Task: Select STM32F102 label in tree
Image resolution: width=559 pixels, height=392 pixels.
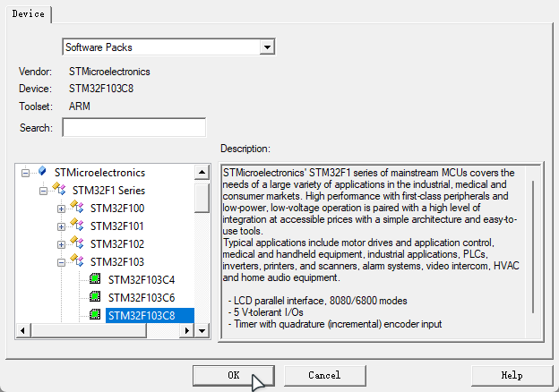Action: (x=117, y=244)
